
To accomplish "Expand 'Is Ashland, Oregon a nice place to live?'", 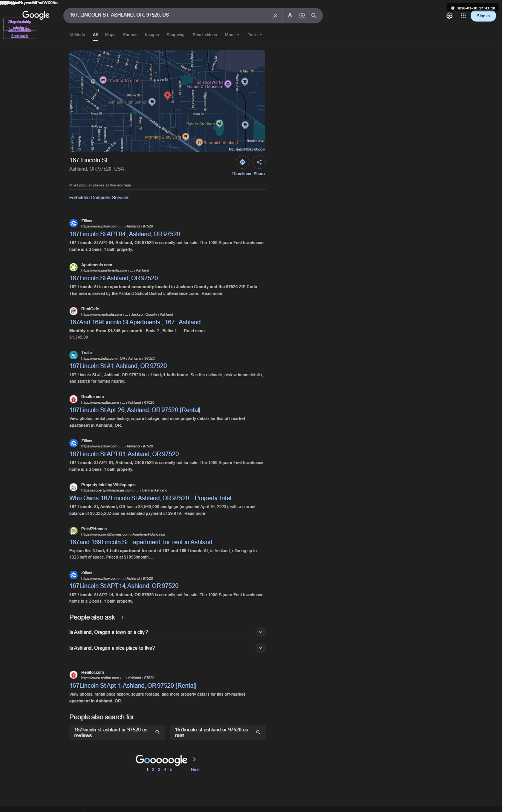I will click(x=167, y=648).
